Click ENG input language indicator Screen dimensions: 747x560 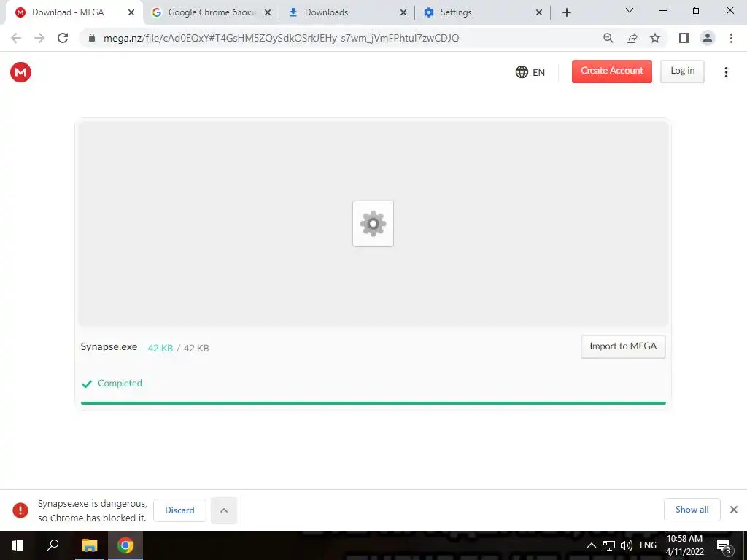coord(648,545)
